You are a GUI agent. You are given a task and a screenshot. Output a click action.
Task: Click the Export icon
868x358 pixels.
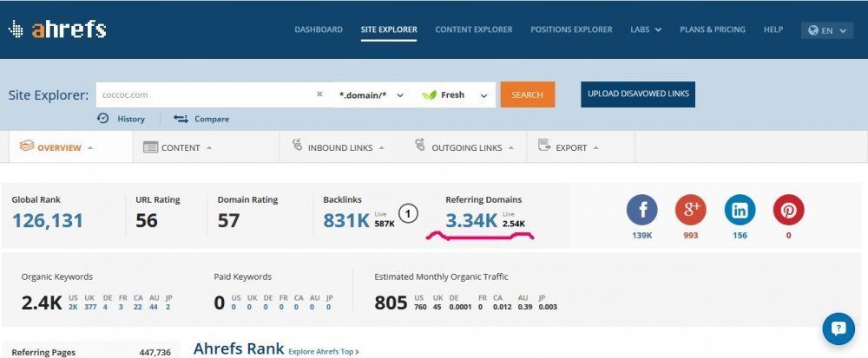pos(544,146)
